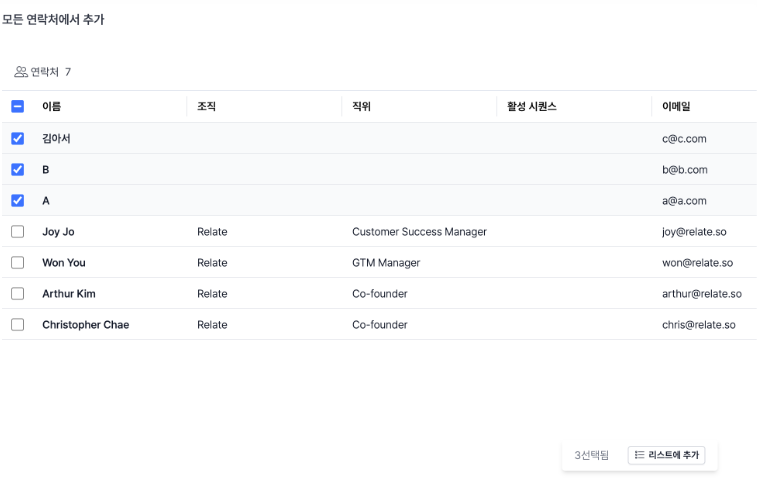Image resolution: width=757 pixels, height=480 pixels.
Task: Click the contacts people icon beside 연락처
Action: point(21,72)
